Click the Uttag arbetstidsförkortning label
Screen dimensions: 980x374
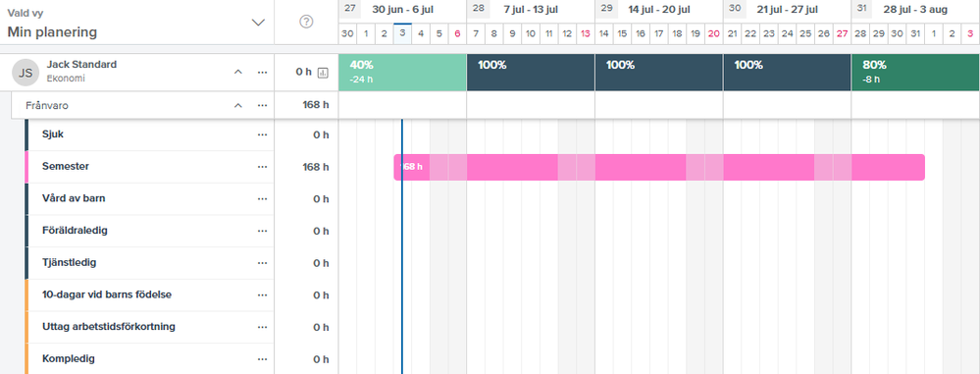coord(109,327)
